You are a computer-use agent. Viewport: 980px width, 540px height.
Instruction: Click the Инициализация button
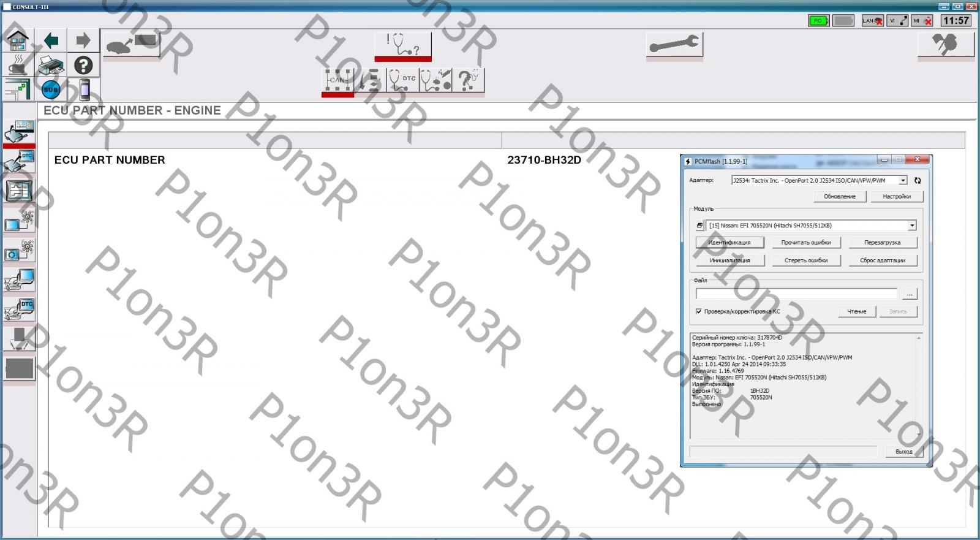pos(729,260)
